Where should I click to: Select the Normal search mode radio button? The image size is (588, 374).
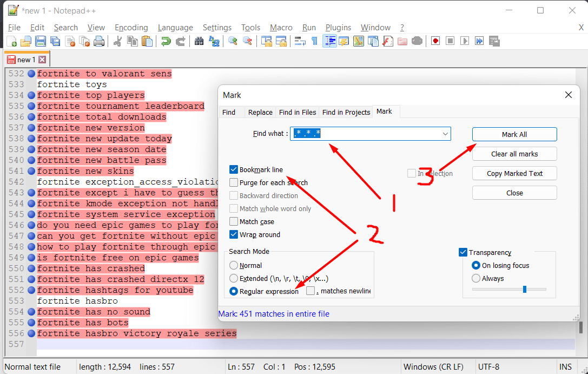click(x=234, y=266)
